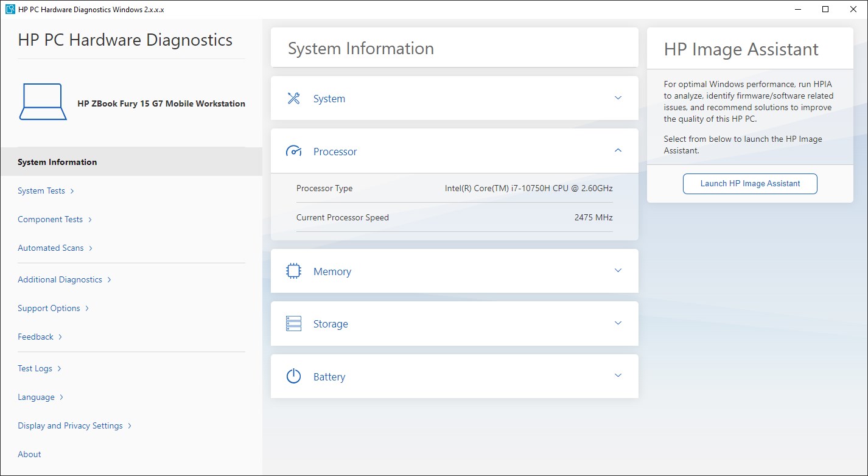Click the Current Processor Speed value row
The width and height of the screenshot is (868, 476).
click(453, 217)
